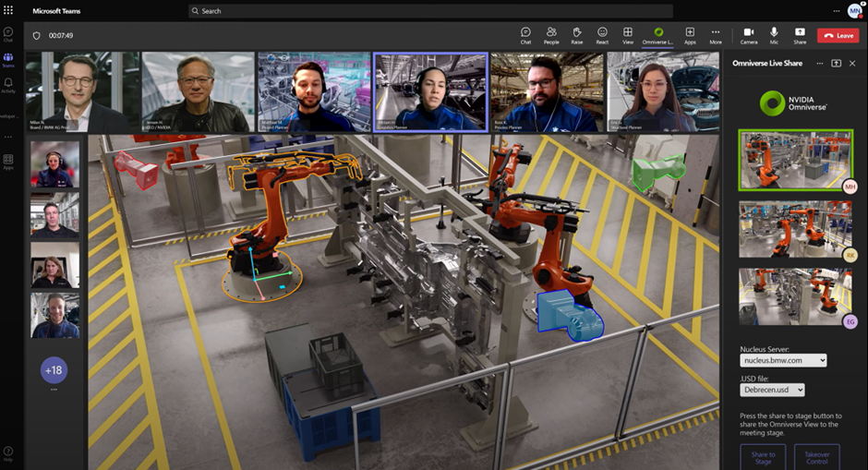Expand options under the +18 participants
Screen dimensions: 868x470
(x=54, y=389)
